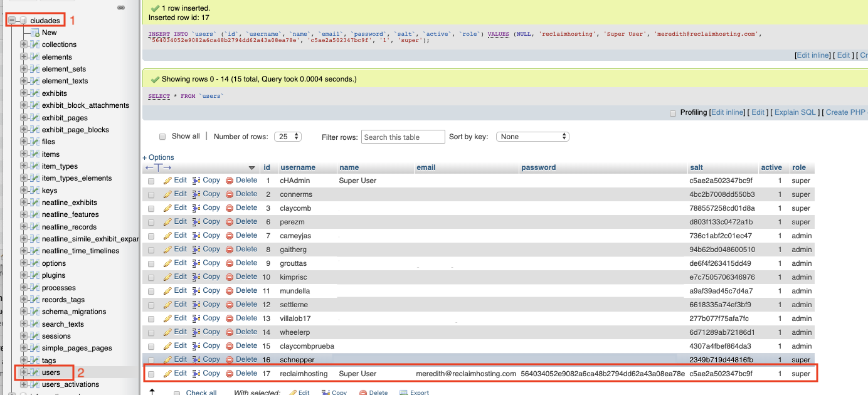Click the Edit pencil icon for user cHAdmin

tap(167, 180)
